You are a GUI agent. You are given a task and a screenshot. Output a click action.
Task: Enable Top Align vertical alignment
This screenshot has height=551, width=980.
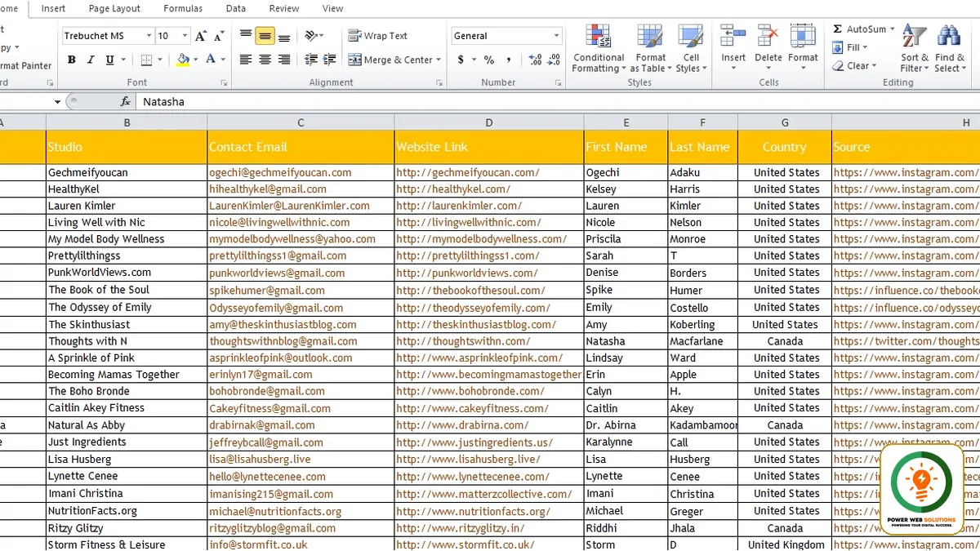coord(246,36)
